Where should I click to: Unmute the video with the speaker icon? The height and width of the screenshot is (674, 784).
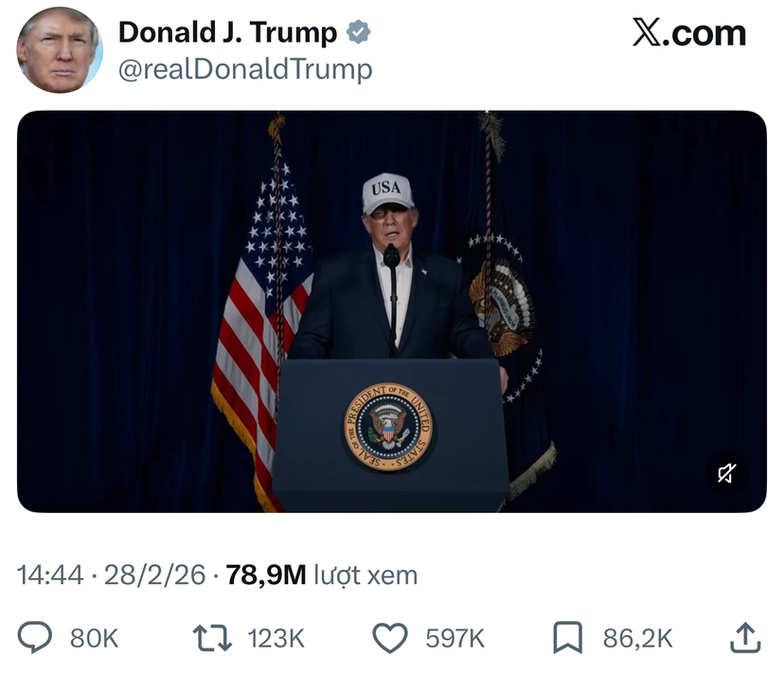726,473
